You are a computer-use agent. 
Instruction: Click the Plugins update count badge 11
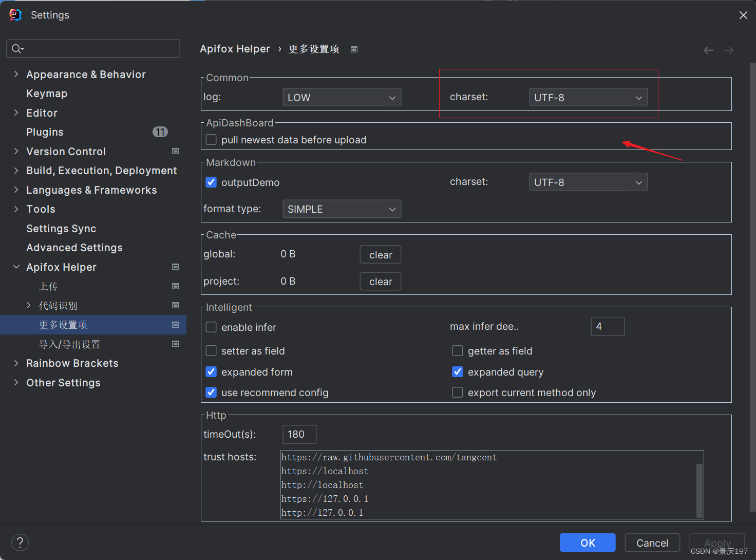click(160, 132)
